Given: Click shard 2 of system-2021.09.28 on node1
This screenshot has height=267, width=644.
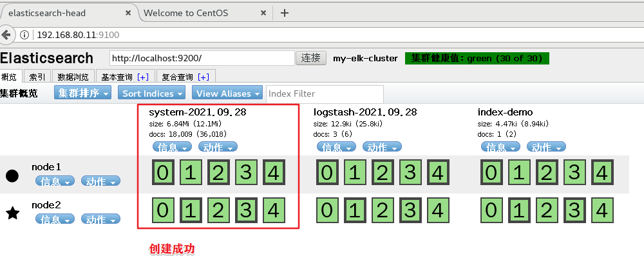Looking at the screenshot, I should 218,172.
